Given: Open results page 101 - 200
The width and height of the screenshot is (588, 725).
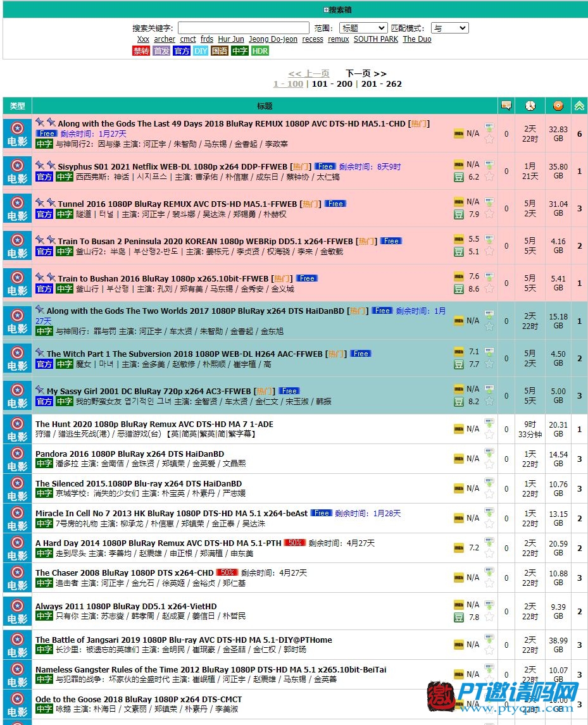Looking at the screenshot, I should [332, 84].
